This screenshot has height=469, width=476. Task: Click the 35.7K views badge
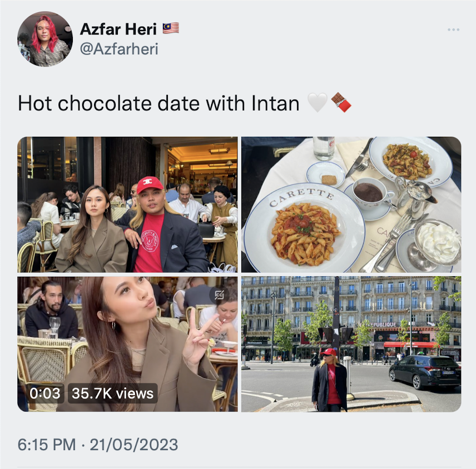(x=113, y=393)
